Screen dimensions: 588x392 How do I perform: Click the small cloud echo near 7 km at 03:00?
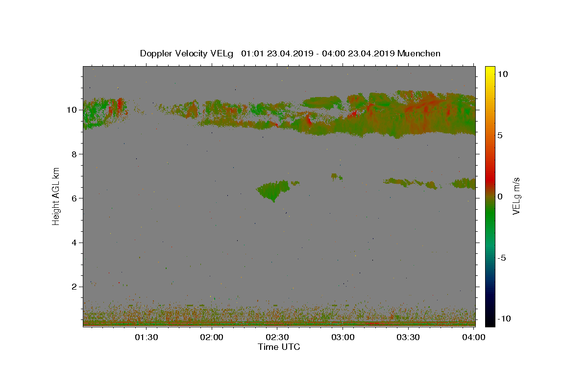[336, 176]
